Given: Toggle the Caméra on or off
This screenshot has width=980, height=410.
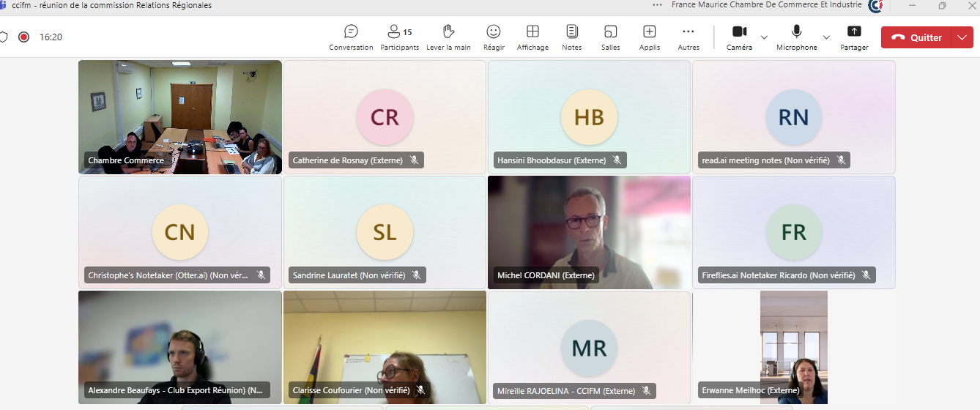Looking at the screenshot, I should [x=739, y=37].
